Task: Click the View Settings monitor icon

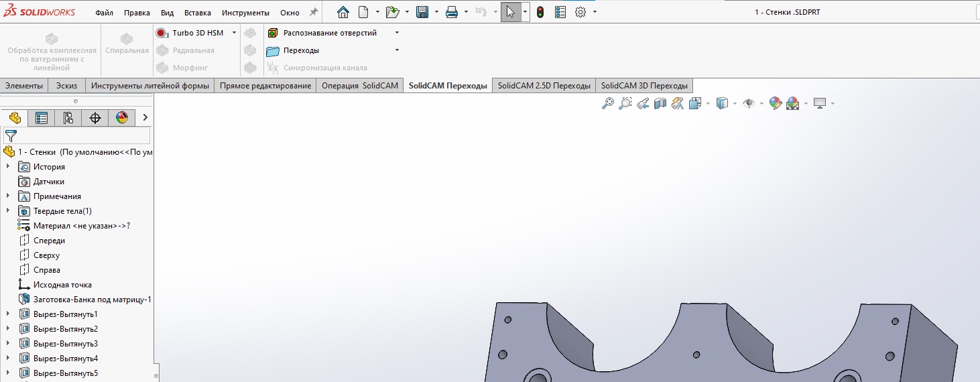Action: [819, 103]
